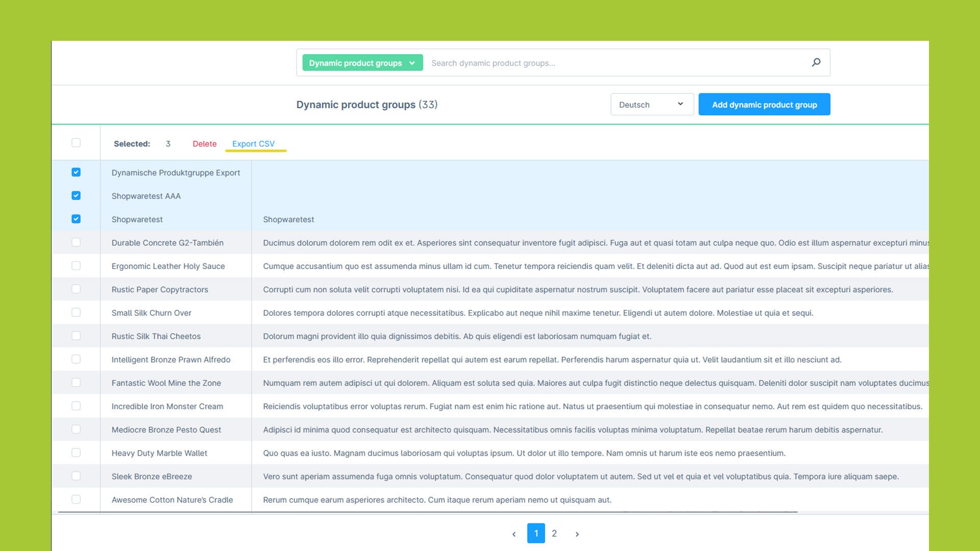
Task: Select current page 1 button
Action: point(536,533)
